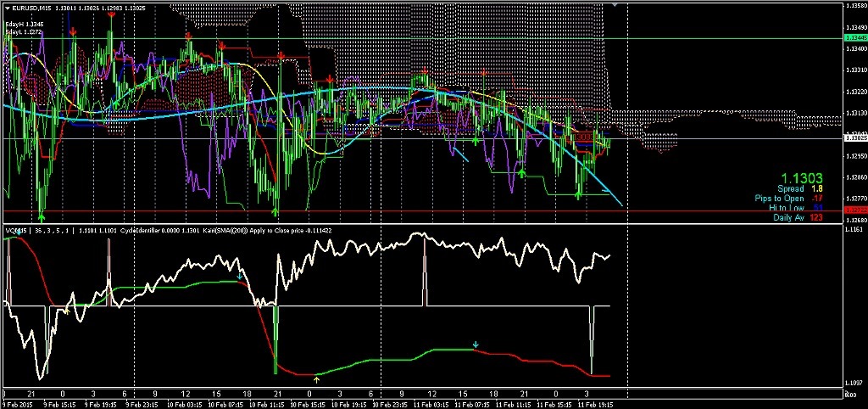Click the second cyan down arrow in lower indicator

point(476,345)
